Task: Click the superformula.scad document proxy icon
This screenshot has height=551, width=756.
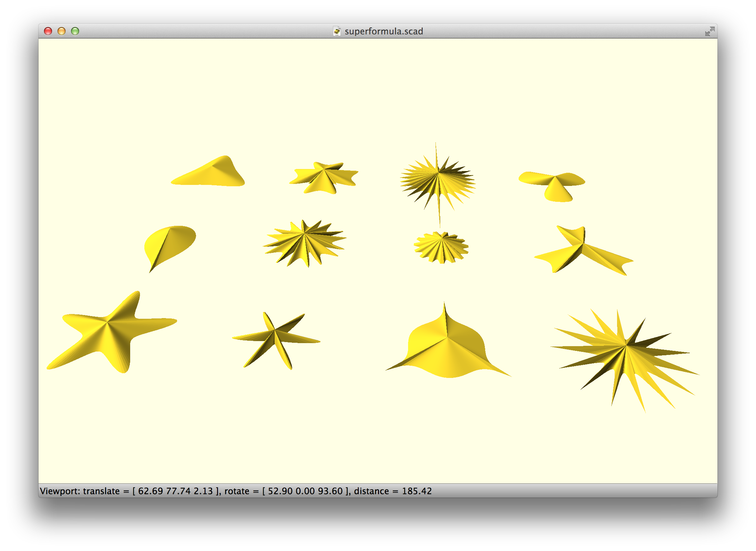Action: 337,31
